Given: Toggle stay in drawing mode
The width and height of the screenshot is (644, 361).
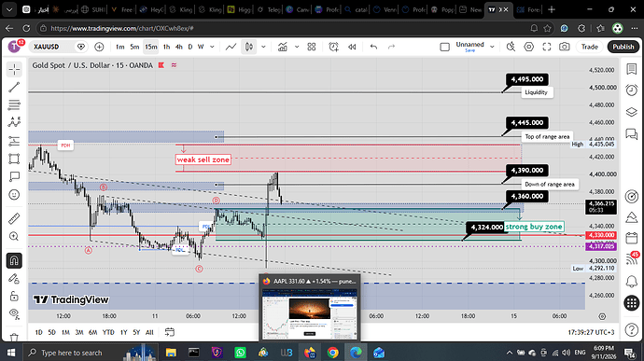Looking at the screenshot, I should pyautogui.click(x=14, y=279).
